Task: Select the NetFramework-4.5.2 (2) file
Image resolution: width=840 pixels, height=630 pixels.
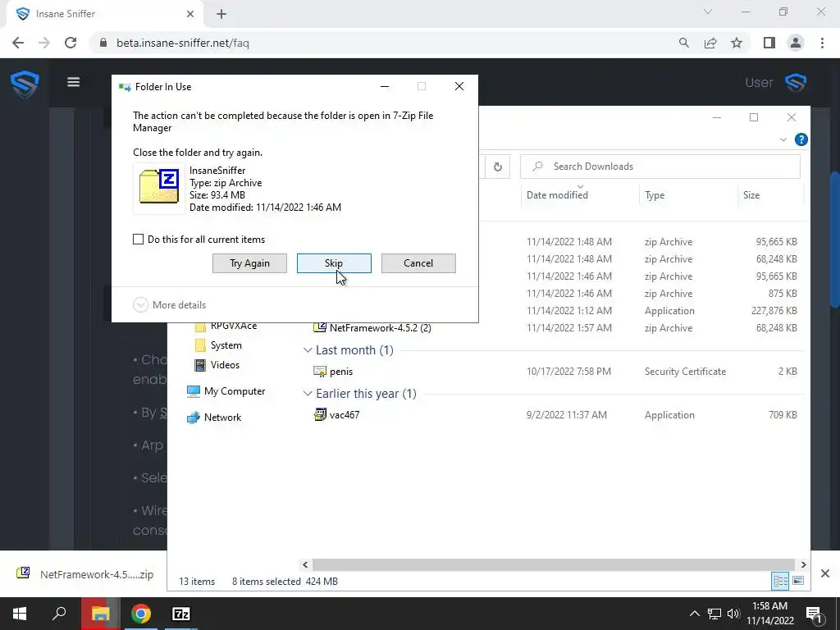Action: (381, 328)
